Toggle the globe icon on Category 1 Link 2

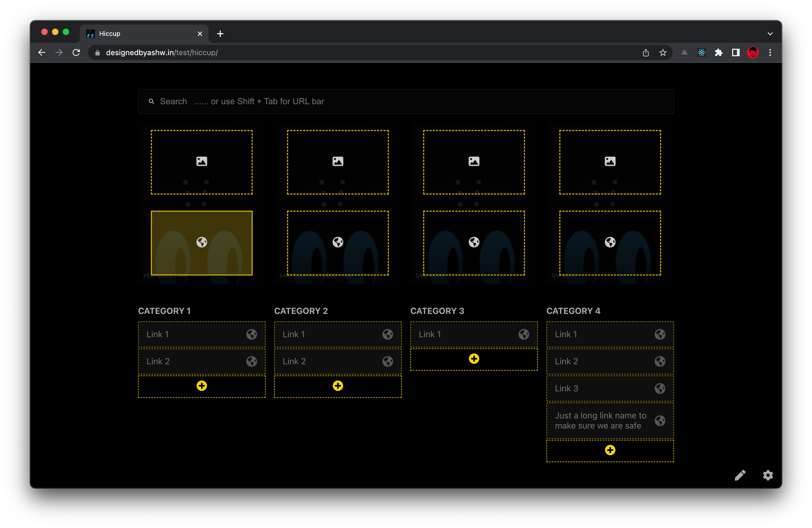click(x=252, y=361)
